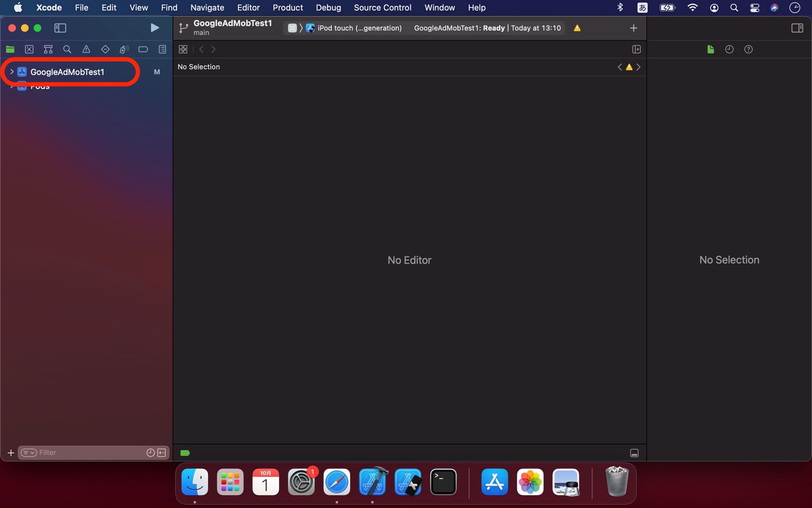This screenshot has height=508, width=812.
Task: Open the Edit menu
Action: click(x=109, y=8)
